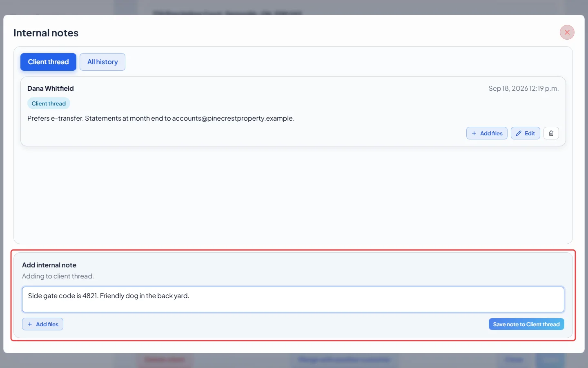Focus the internal note text field
This screenshot has height=368, width=588.
click(x=293, y=299)
